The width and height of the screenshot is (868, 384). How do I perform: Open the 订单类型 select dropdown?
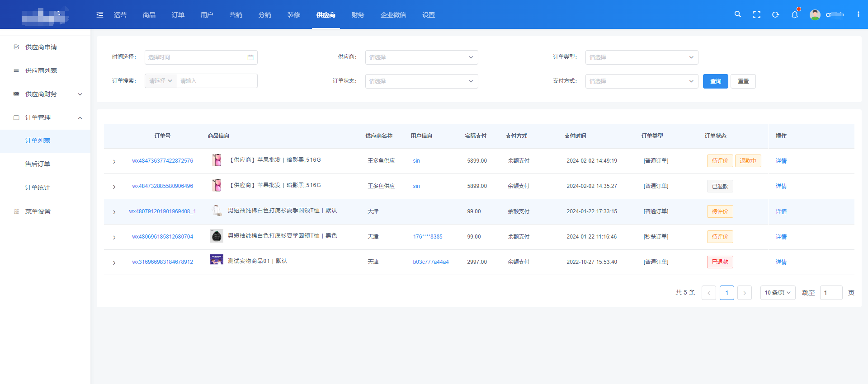pyautogui.click(x=642, y=57)
